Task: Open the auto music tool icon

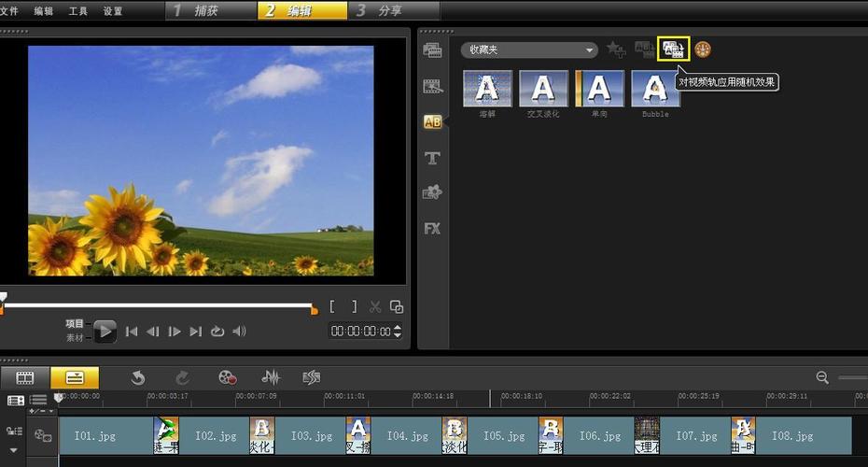Action: [312, 378]
